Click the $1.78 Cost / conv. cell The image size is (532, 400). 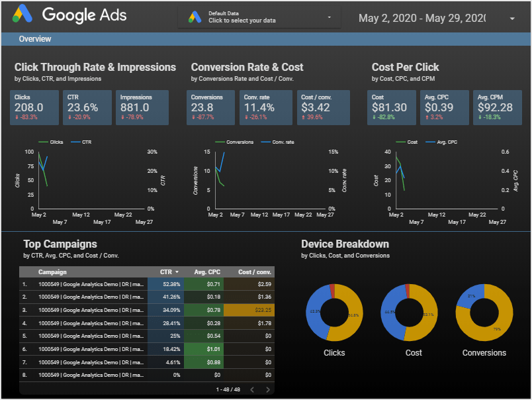click(x=249, y=323)
